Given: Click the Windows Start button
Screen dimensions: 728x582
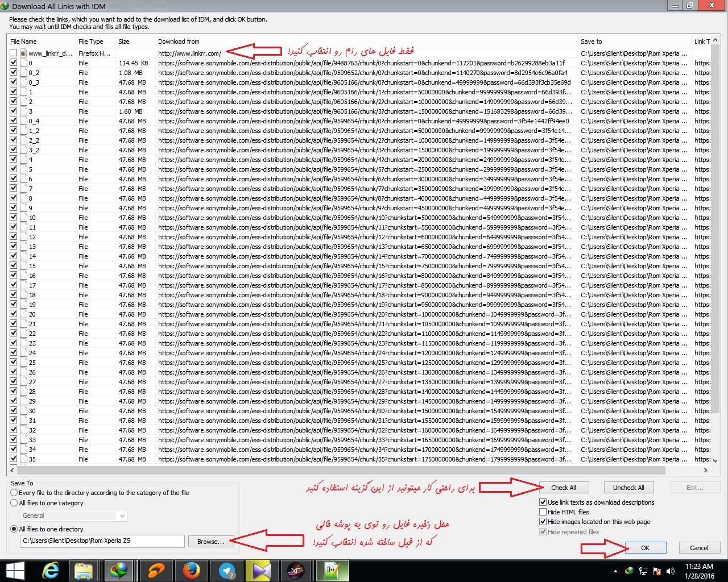Looking at the screenshot, I should click(x=15, y=571).
